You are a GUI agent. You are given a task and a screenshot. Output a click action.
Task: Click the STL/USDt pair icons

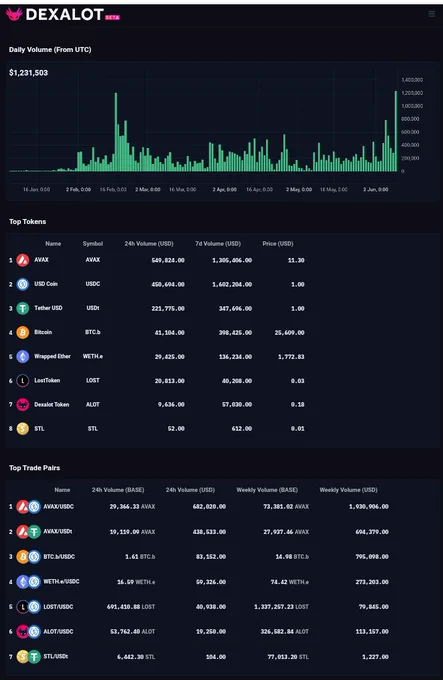pyautogui.click(x=28, y=657)
